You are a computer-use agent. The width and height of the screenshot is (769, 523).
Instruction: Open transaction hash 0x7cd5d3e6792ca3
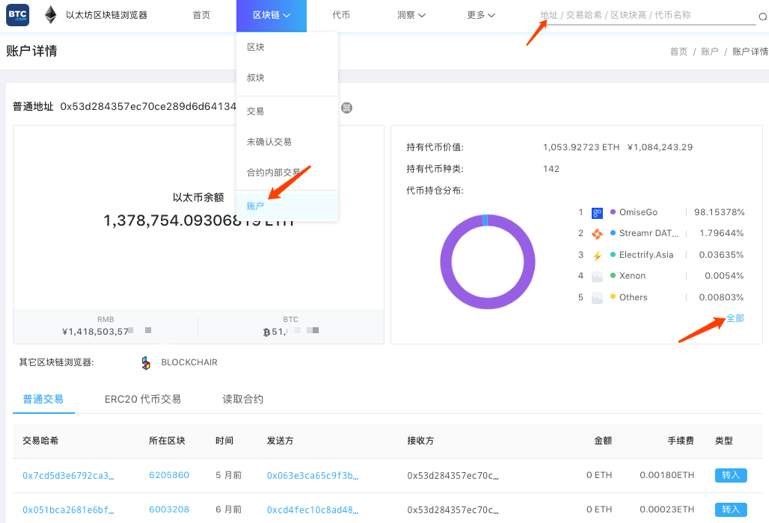pos(68,475)
